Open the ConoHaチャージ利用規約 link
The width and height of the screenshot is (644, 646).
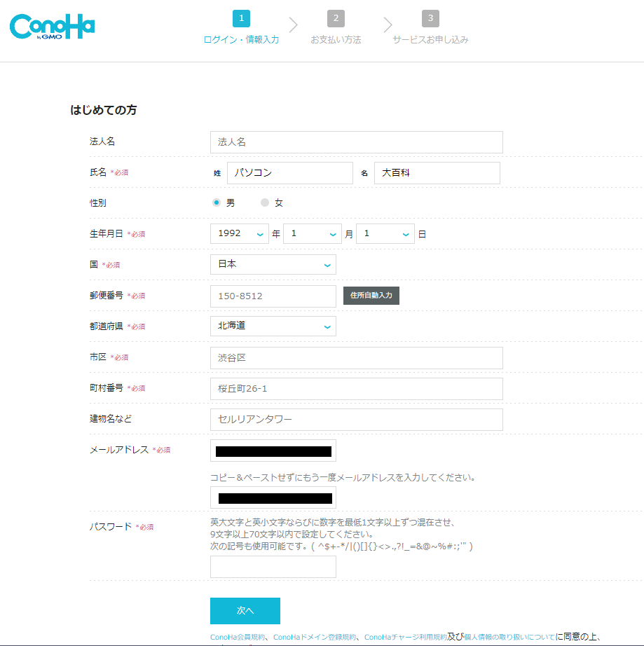405,638
